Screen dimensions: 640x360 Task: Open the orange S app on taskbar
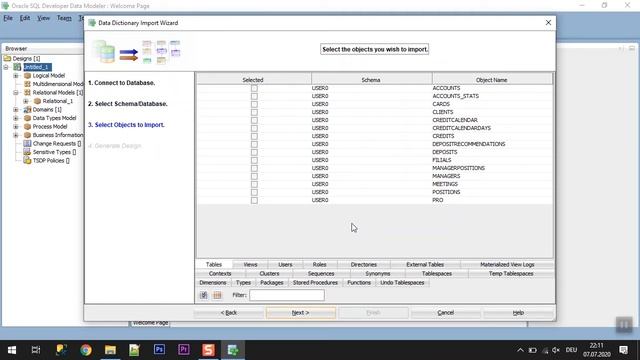pyautogui.click(x=208, y=350)
